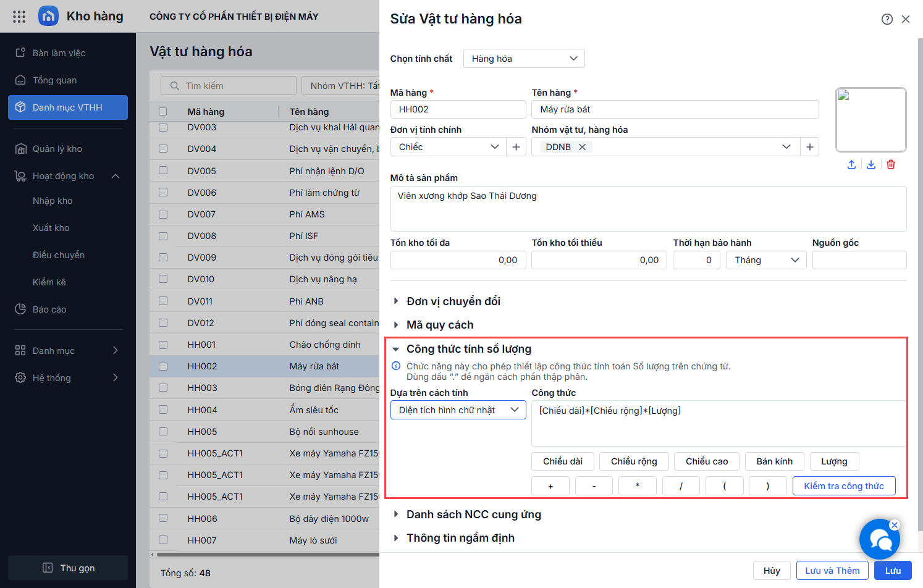Screen dimensions: 923x588
Task: Add new unit with plus icon
Action: pyautogui.click(x=516, y=147)
